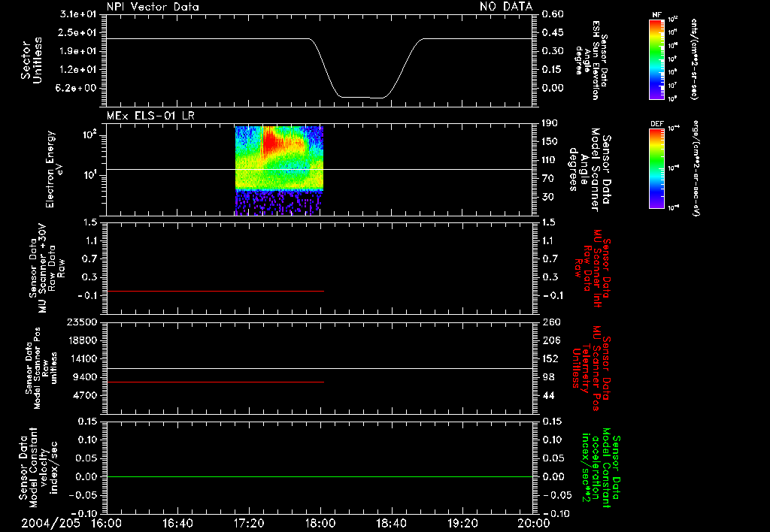Viewport: 770px width, 532px height.
Task: Click the "9400" scanner position tick
Action: pyautogui.click(x=84, y=377)
